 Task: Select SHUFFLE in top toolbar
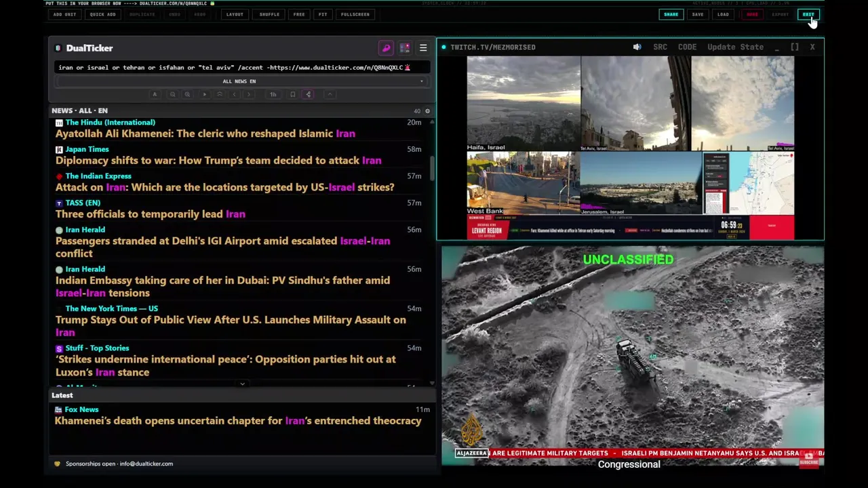(269, 14)
